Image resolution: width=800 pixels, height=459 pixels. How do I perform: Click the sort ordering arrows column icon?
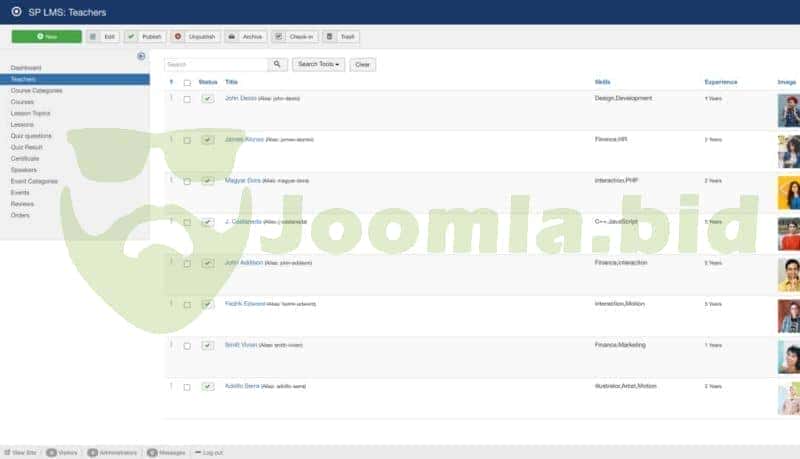[171, 82]
